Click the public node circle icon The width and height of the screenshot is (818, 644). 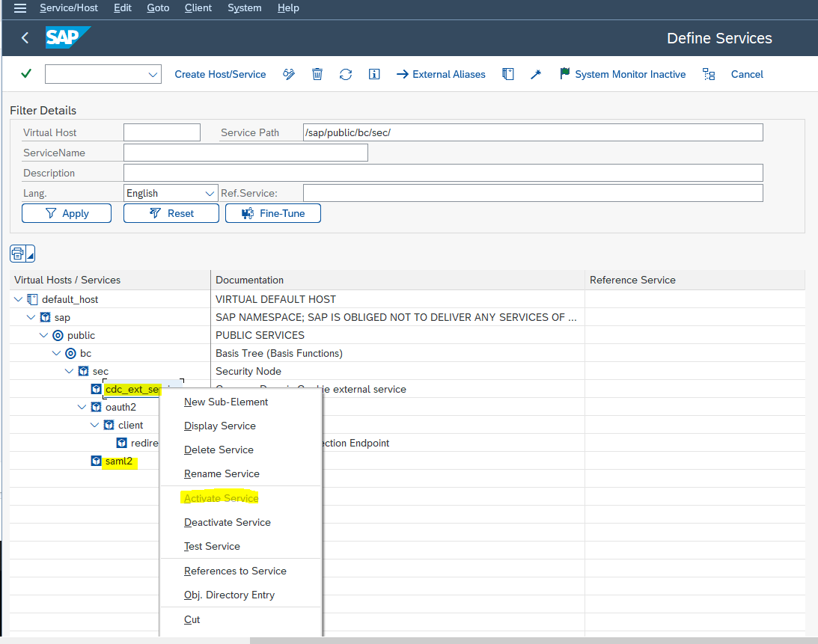[x=58, y=335]
